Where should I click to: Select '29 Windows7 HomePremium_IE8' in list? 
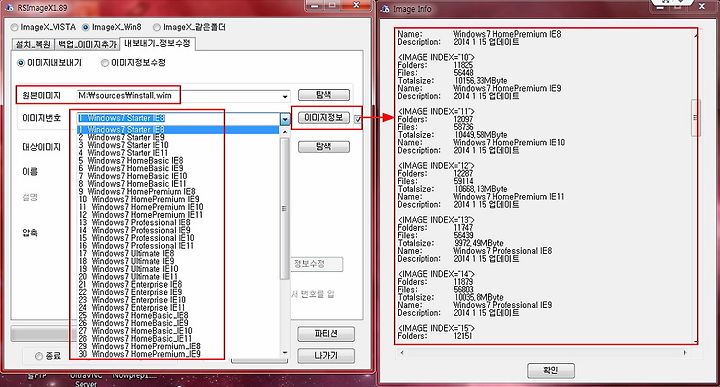pyautogui.click(x=178, y=347)
